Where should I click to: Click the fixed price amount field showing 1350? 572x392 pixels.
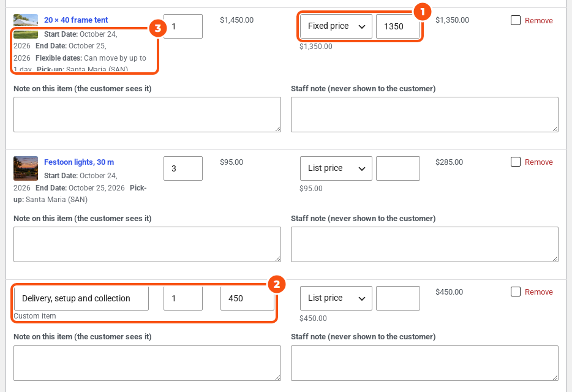click(398, 26)
